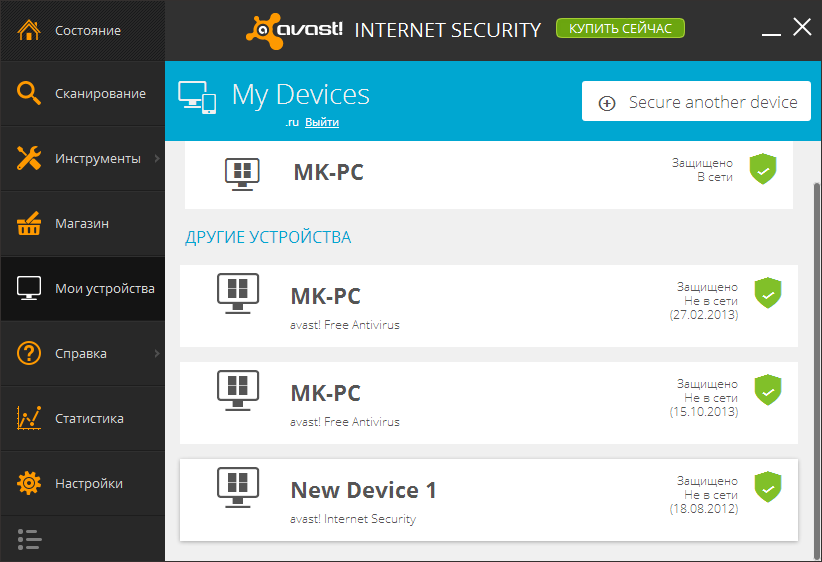This screenshot has height=562, width=822.
Task: Click the Магазин shopping basket icon
Action: [x=29, y=223]
